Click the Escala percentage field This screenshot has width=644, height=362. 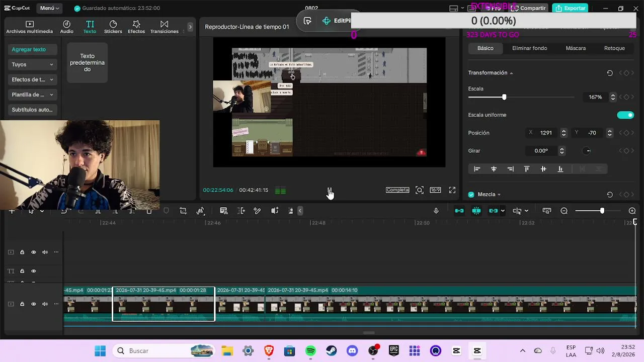(595, 97)
